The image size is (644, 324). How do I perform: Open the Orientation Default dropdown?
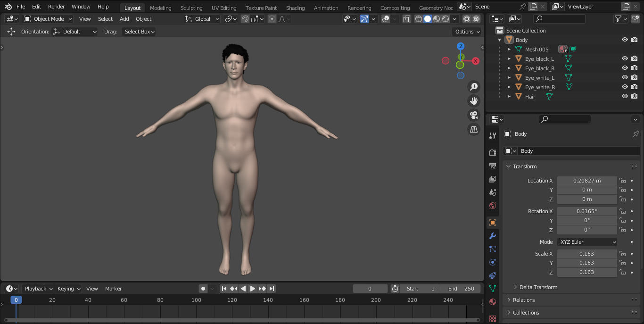pos(75,32)
